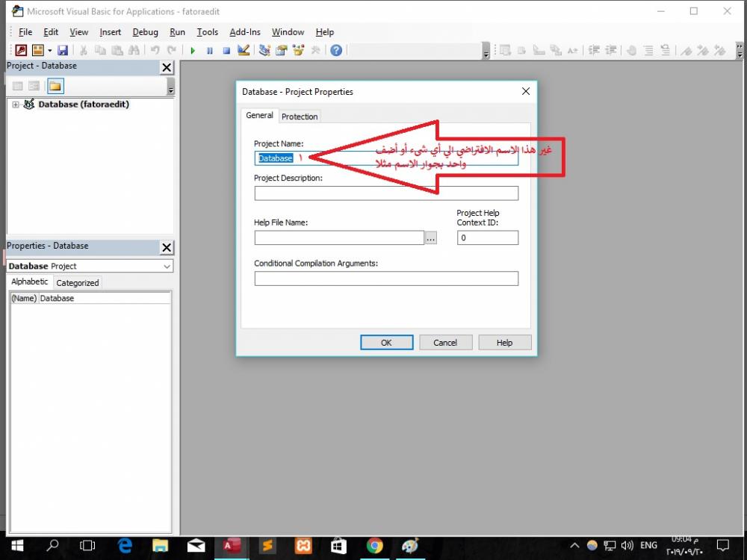Open Project pane toolbar options arrow
This screenshot has width=747, height=560.
[x=171, y=87]
